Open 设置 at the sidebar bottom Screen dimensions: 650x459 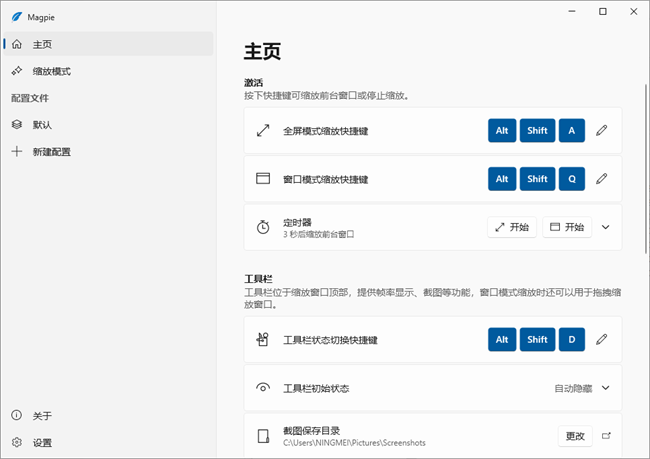tap(42, 442)
